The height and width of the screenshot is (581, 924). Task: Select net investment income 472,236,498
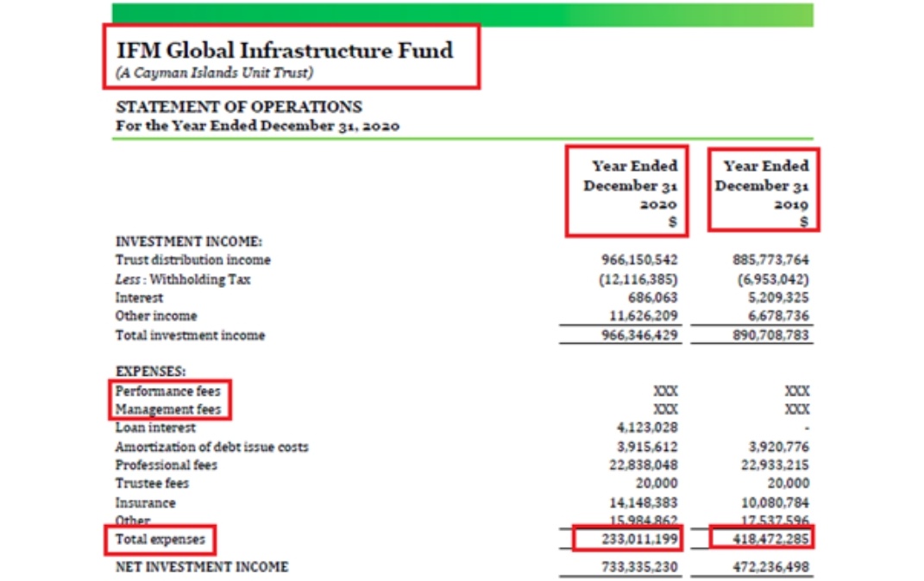pyautogui.click(x=770, y=567)
